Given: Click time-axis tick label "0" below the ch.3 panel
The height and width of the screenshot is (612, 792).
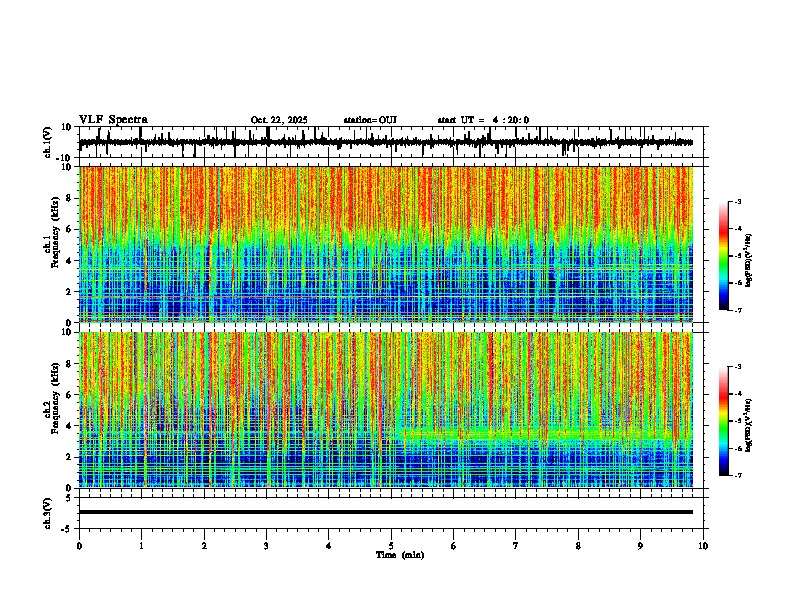Looking at the screenshot, I should [x=79, y=546].
